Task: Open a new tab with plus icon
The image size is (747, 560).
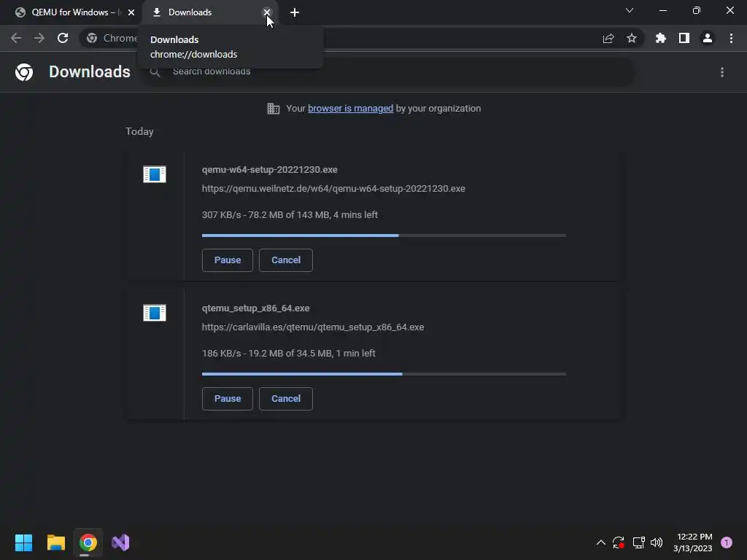Action: (x=295, y=12)
